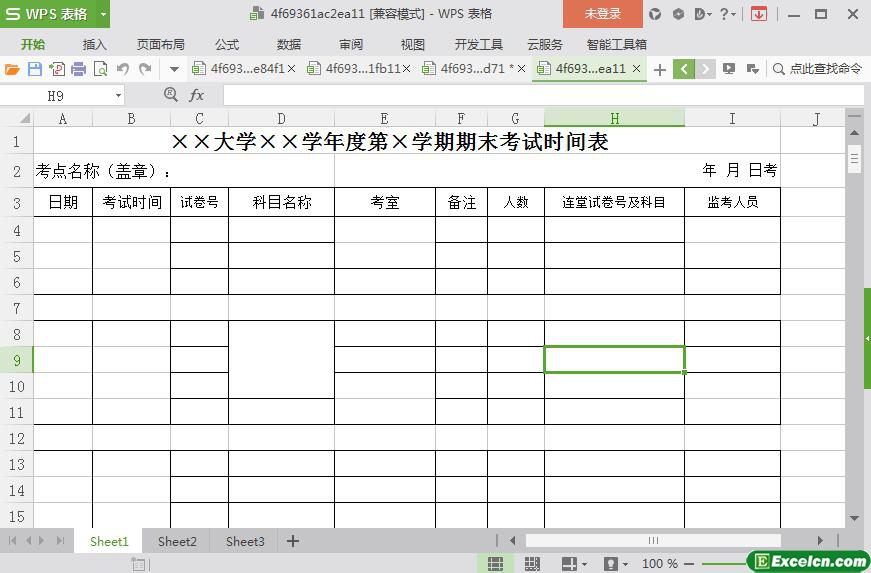Switch to 页面布局 ribbon tab
Viewport: 871px width, 573px height.
(161, 44)
